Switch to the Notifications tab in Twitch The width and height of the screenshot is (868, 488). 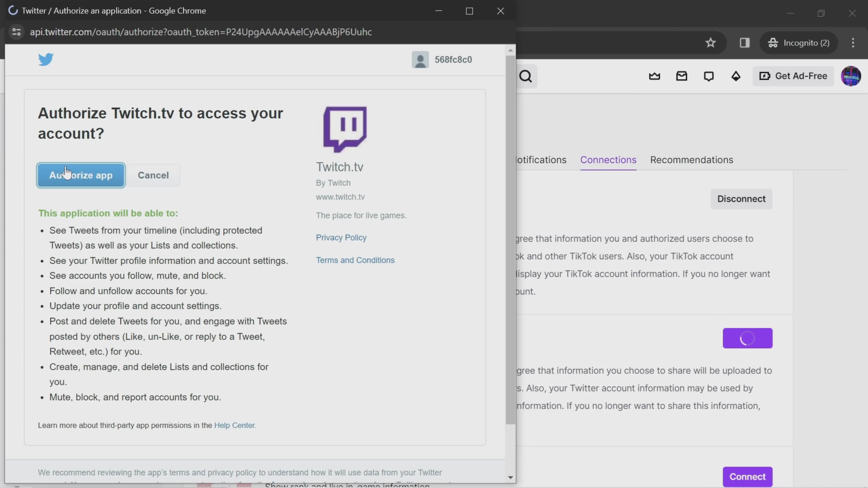[541, 160]
